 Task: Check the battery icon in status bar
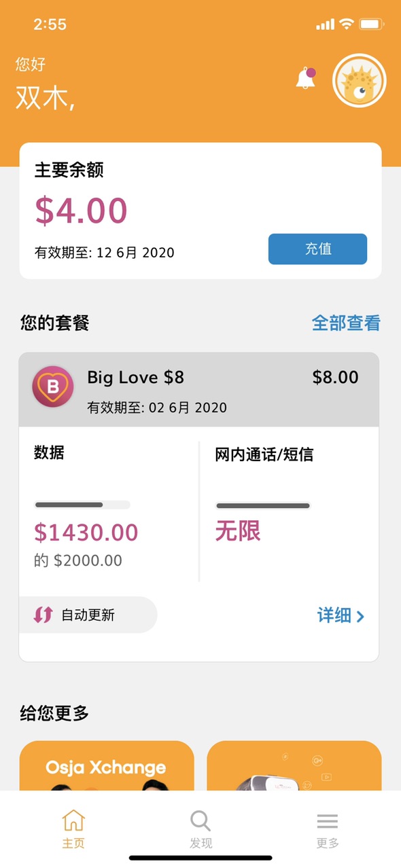(x=372, y=24)
